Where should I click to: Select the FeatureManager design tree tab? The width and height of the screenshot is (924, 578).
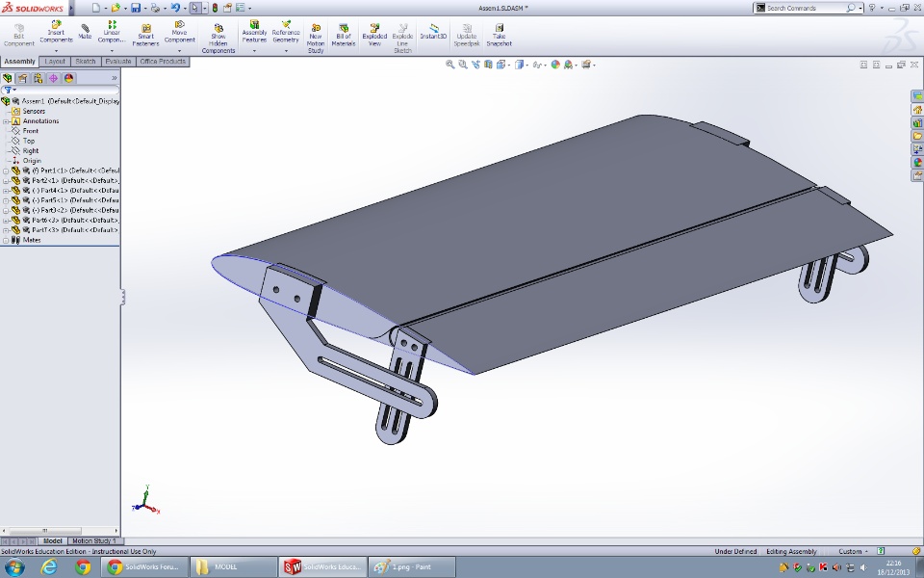point(8,78)
